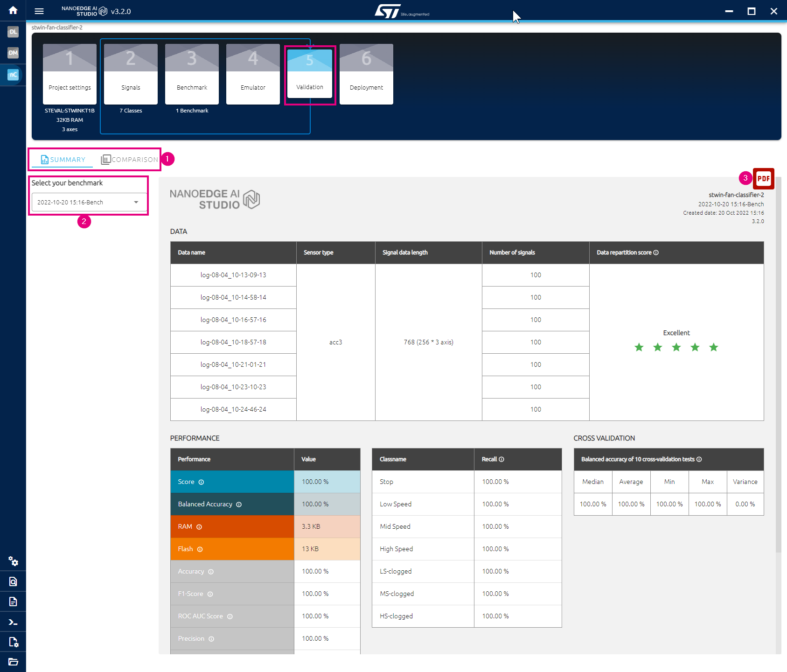This screenshot has height=672, width=787.
Task: Click data name log-08-04_10-21-01-21
Action: coord(233,364)
